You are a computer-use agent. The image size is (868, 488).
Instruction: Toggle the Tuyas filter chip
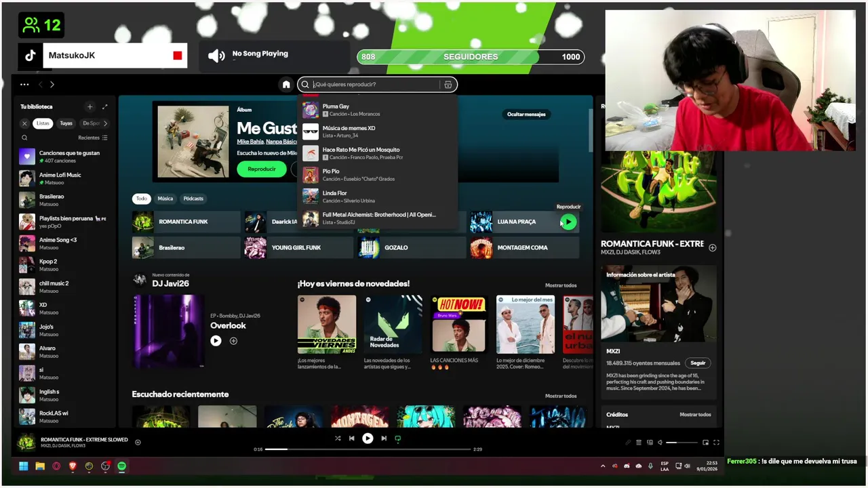point(66,123)
